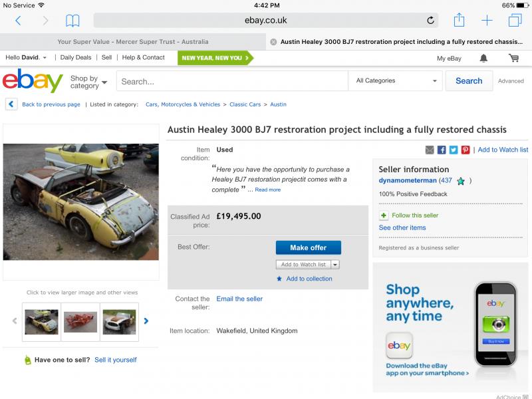Open Email the seller link
This screenshot has width=532, height=399.
click(x=239, y=299)
